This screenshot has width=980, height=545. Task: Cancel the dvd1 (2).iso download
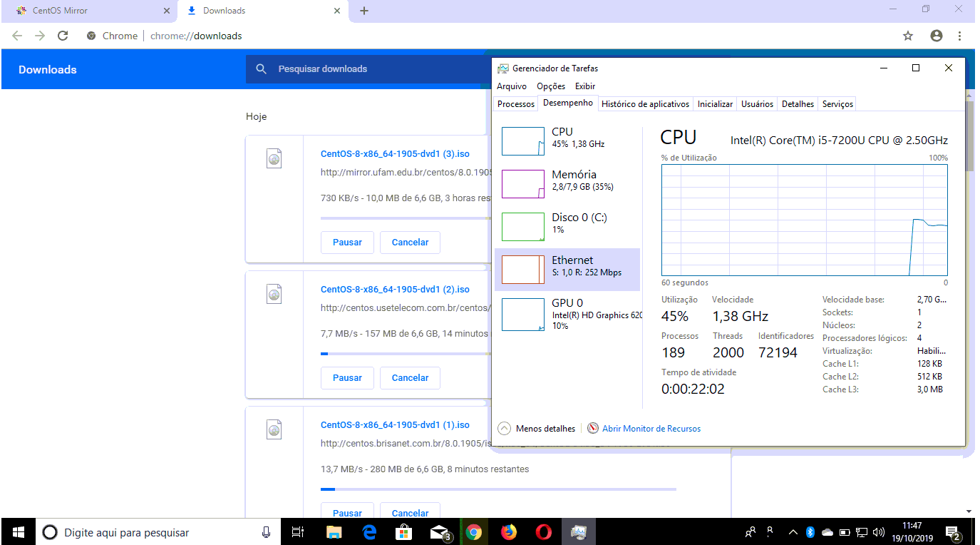[410, 378]
